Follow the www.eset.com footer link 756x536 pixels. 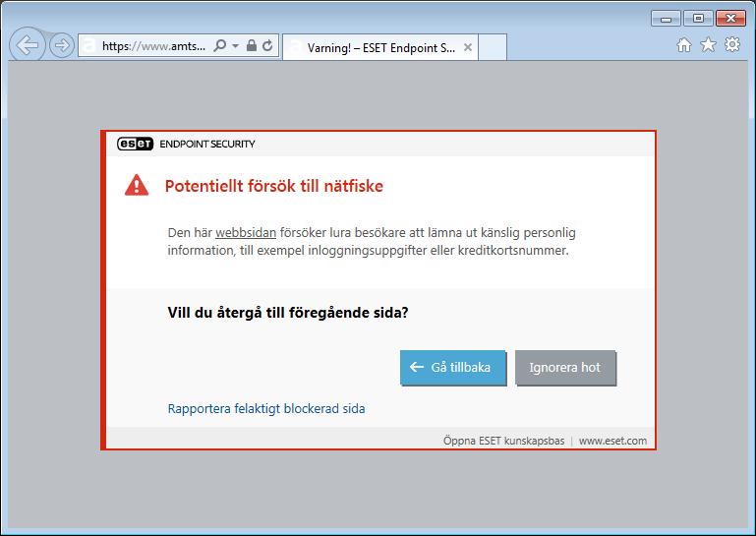(612, 441)
